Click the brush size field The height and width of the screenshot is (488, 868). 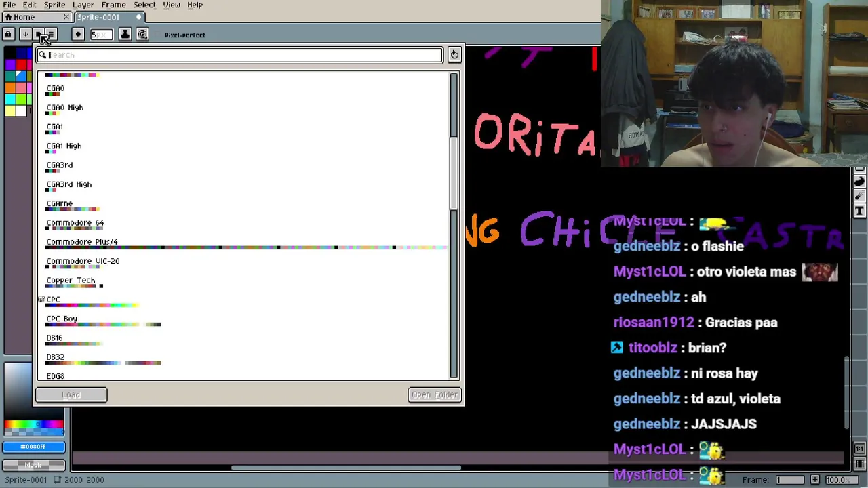(101, 35)
